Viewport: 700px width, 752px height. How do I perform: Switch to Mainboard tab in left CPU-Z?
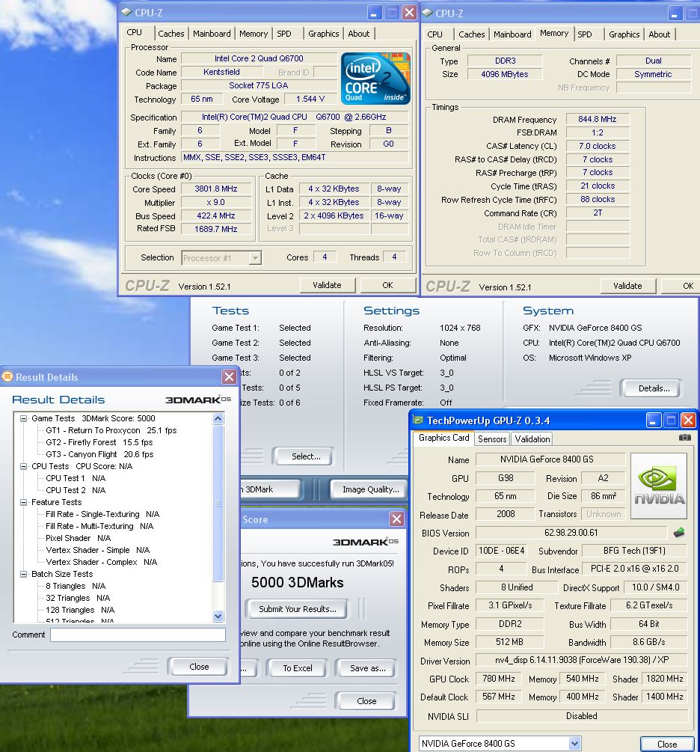click(212, 34)
